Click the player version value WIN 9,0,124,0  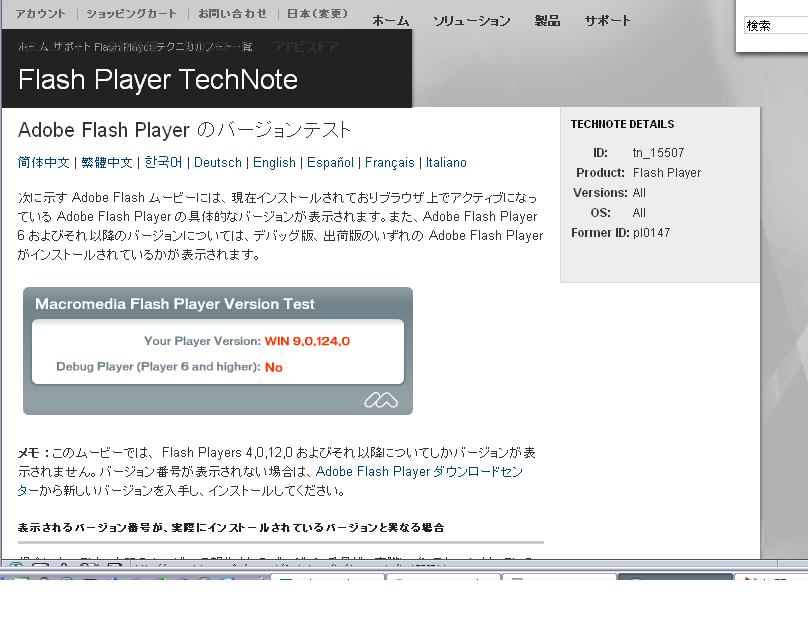[307, 341]
